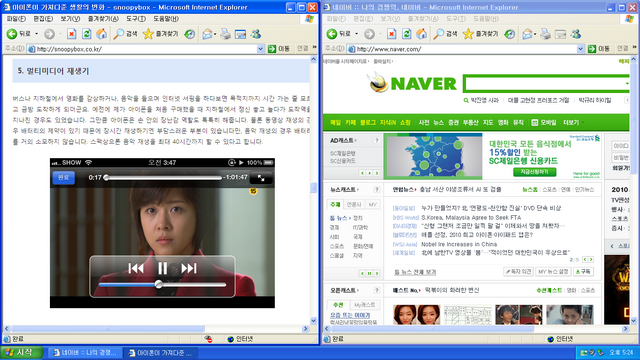Open 모바일 in Naver navigation bar
The height and width of the screenshot is (360, 640).
(x=544, y=122)
